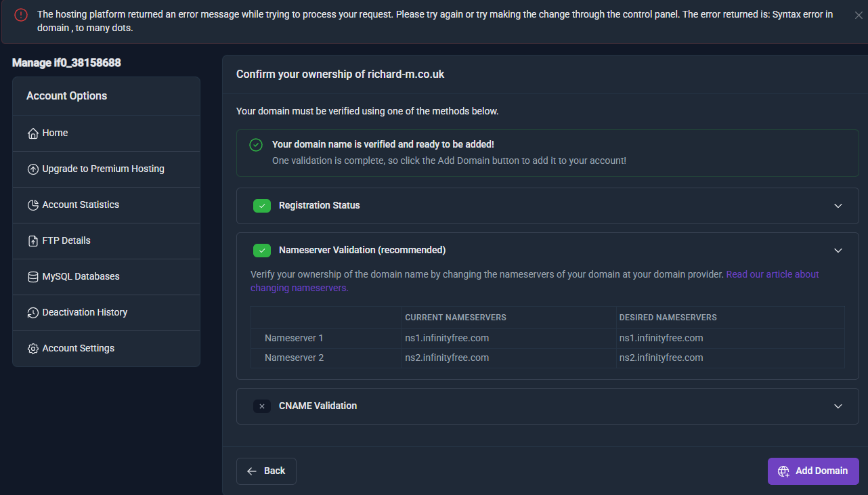This screenshot has height=495, width=868.
Task: Click the green Nameserver Validation checkmark badge
Action: (x=262, y=251)
